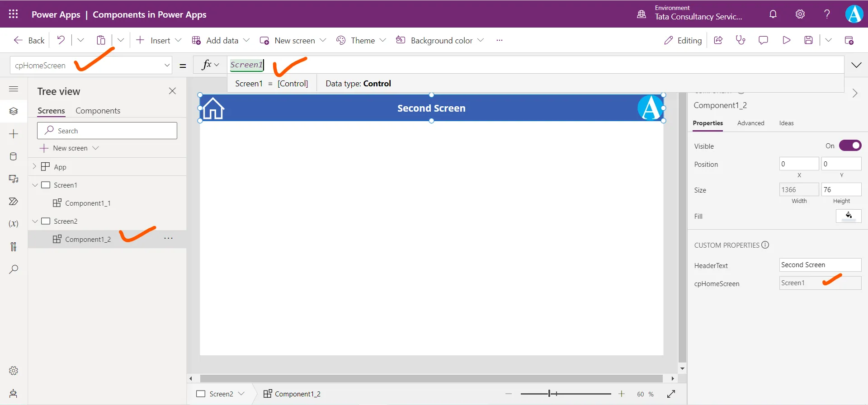
Task: Open the Search magnifier in left rail
Action: (14, 269)
